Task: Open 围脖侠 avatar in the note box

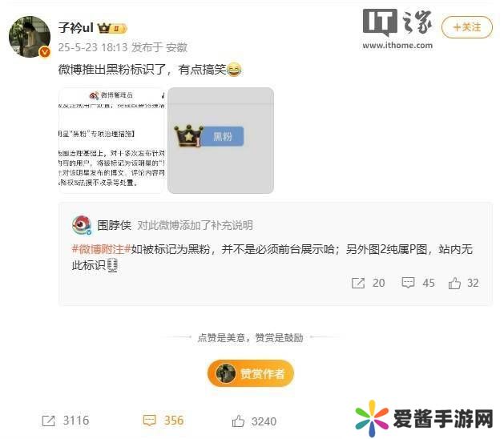Action: [82, 225]
